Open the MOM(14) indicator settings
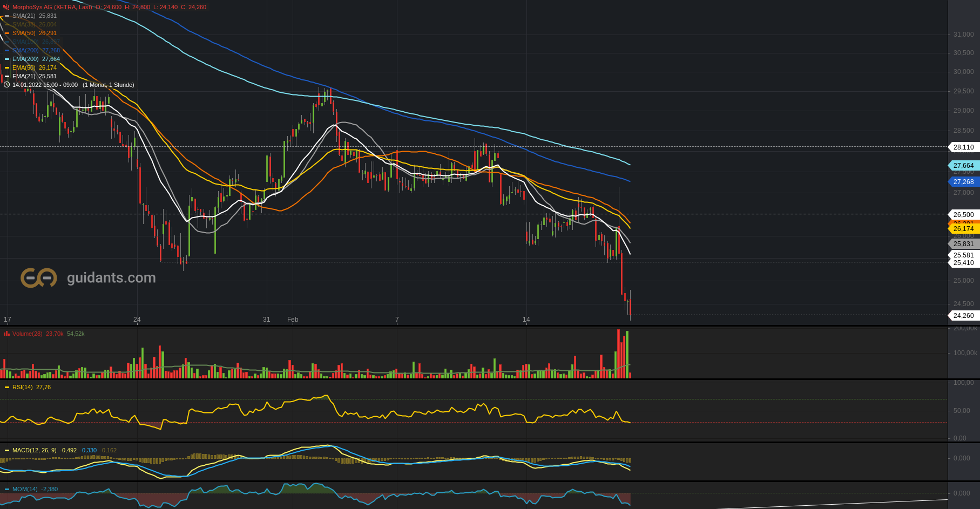This screenshot has height=509, width=980. click(25, 489)
